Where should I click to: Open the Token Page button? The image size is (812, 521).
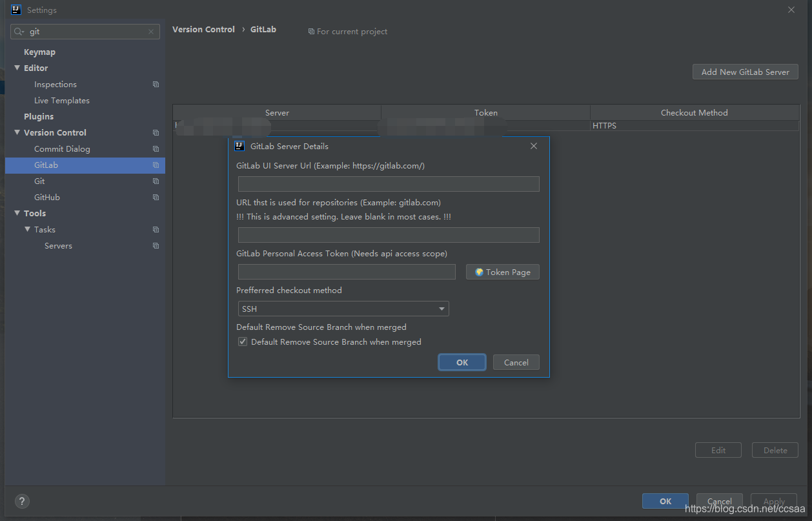503,272
